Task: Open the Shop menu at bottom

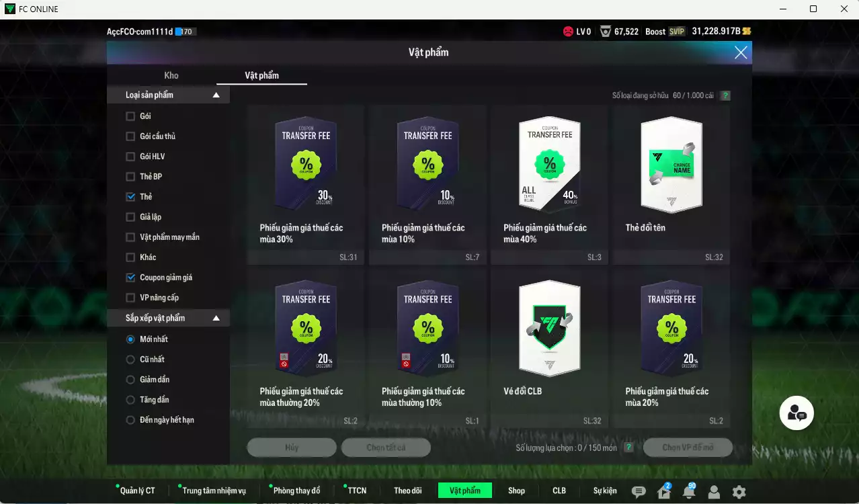Action: click(516, 490)
